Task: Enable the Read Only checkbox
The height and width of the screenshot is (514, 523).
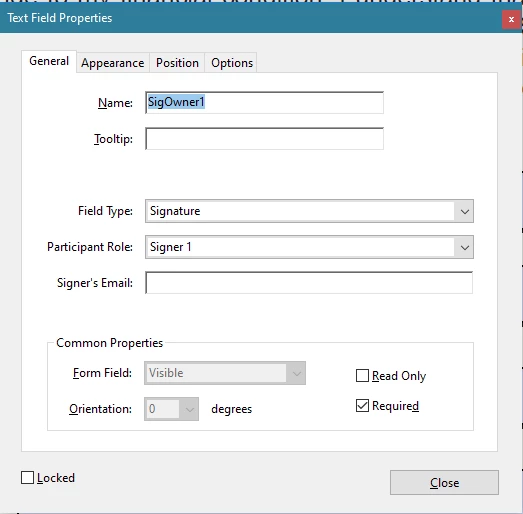Action: pyautogui.click(x=362, y=376)
